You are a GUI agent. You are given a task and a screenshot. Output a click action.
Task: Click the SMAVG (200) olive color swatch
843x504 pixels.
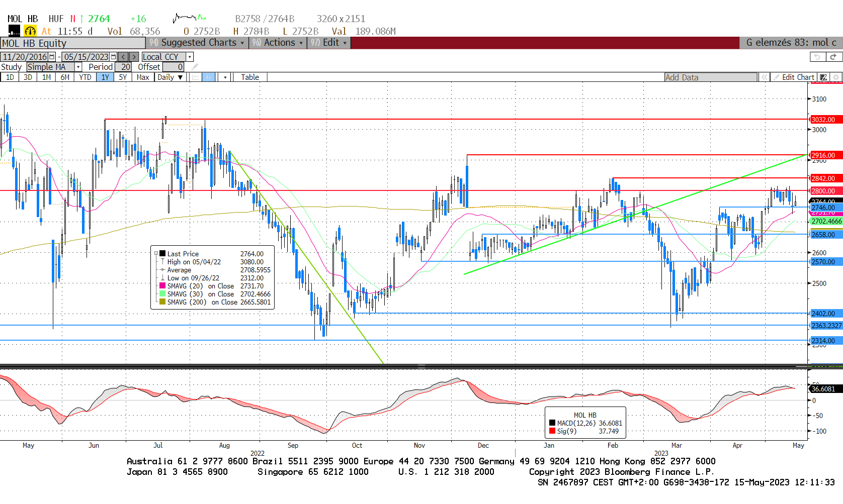point(162,301)
